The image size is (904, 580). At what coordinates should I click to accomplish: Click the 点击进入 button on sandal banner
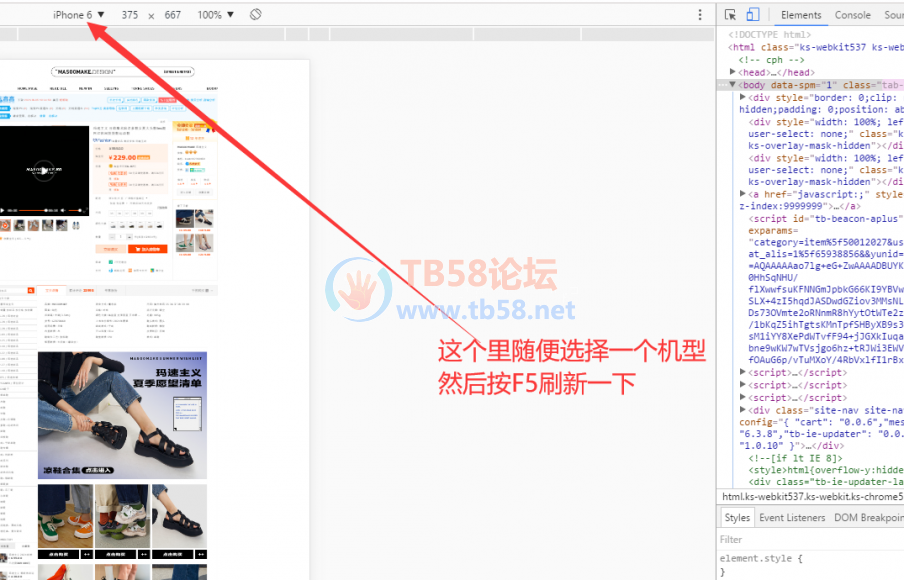(x=98, y=470)
